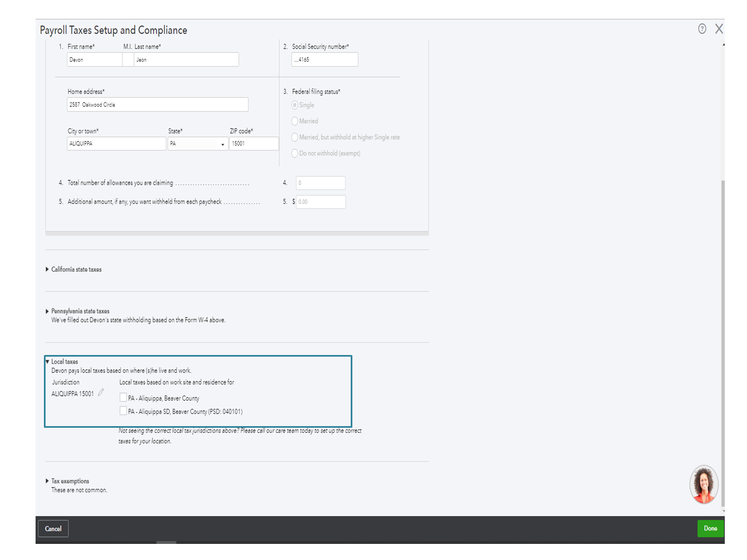
Task: Click the City or town field
Action: point(117,143)
